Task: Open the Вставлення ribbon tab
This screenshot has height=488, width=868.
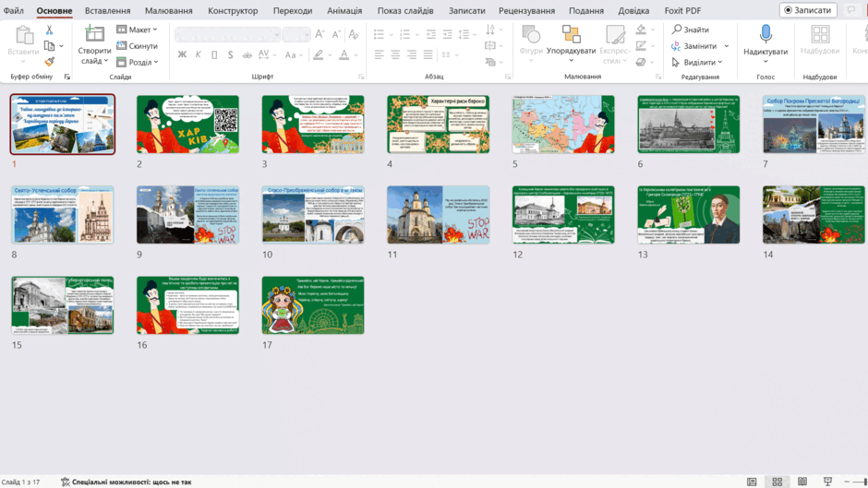Action: (107, 10)
